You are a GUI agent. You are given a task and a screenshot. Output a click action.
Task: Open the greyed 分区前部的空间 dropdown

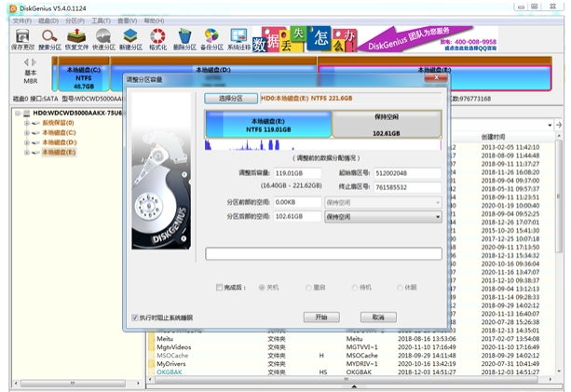[383, 202]
